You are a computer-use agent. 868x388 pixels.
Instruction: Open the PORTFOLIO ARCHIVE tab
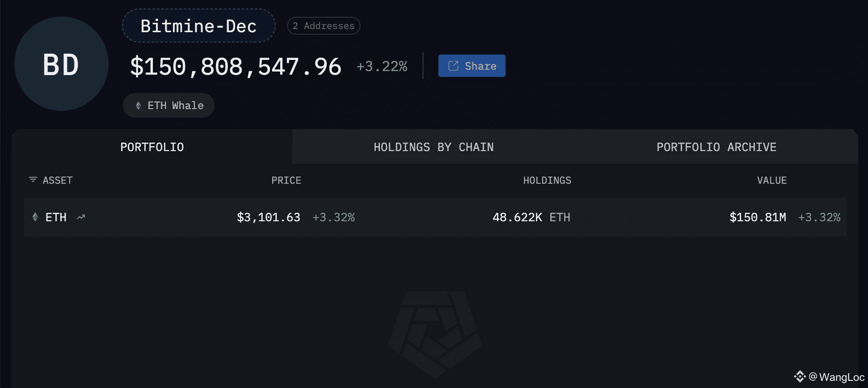[x=716, y=147]
